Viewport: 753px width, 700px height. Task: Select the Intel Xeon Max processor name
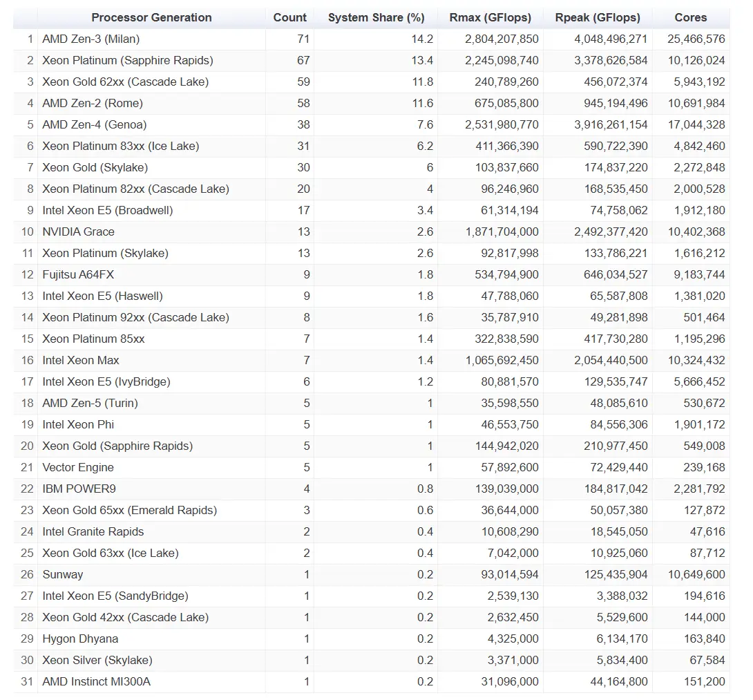(x=81, y=360)
